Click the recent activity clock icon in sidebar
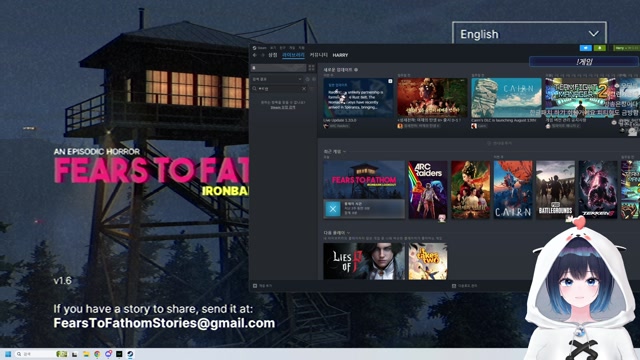This screenshot has width=640, height=360. click(x=307, y=79)
